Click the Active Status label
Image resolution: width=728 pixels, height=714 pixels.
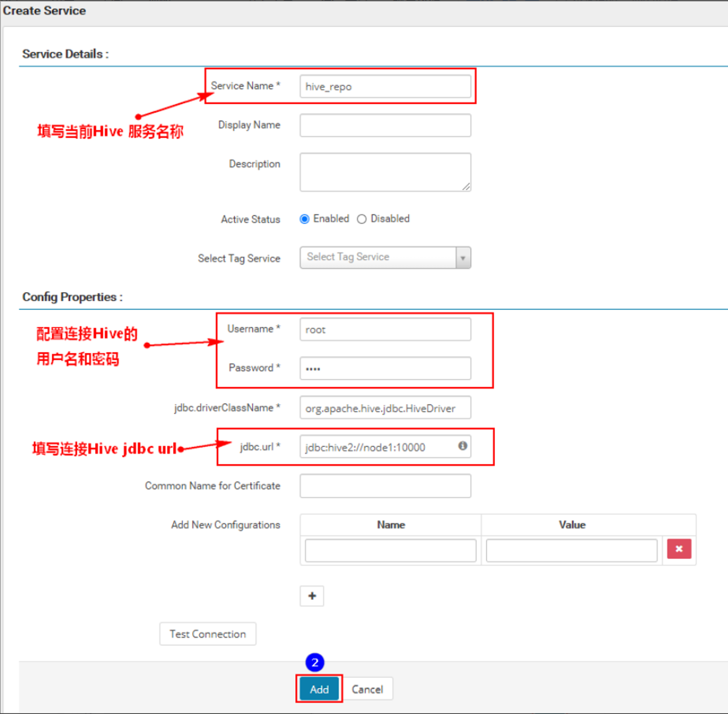[250, 220]
